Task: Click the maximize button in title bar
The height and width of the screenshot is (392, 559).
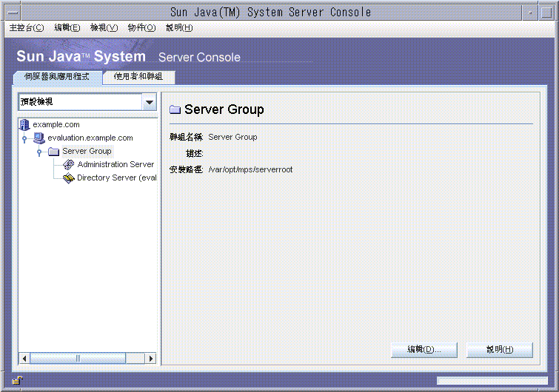Action: 546,13
